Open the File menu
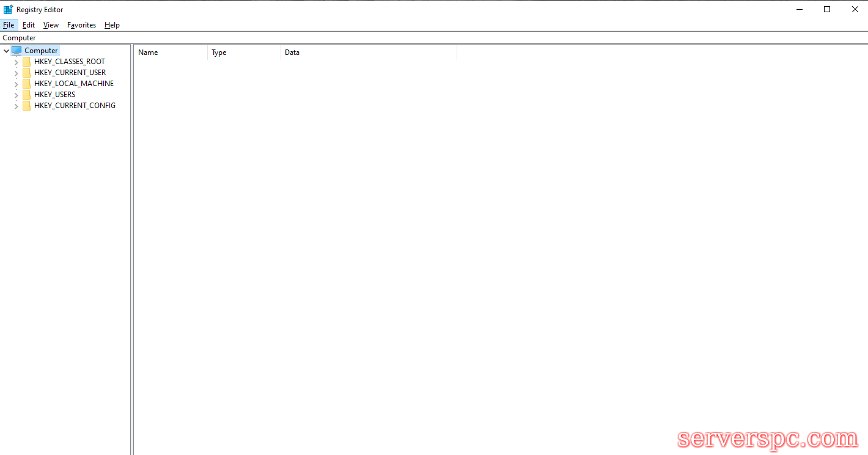This screenshot has height=455, width=868. point(9,25)
